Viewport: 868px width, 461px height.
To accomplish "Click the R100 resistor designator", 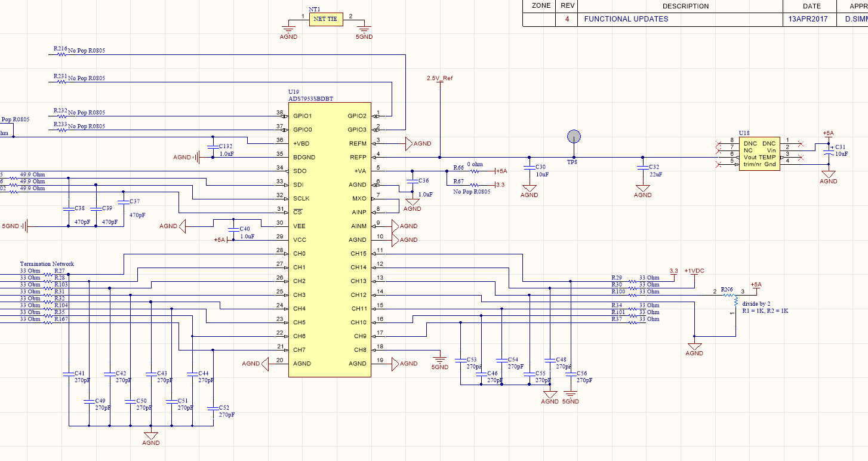I will tap(618, 291).
